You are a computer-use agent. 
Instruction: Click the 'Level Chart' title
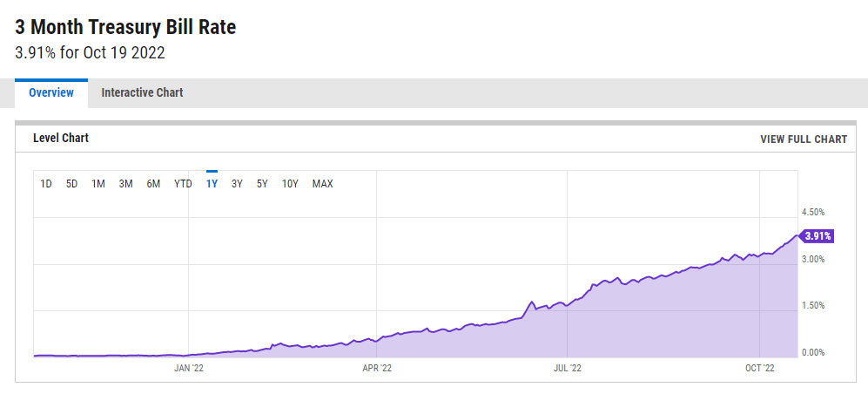61,138
